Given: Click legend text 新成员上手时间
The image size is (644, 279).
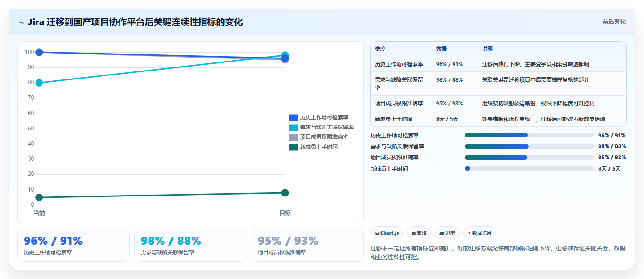Looking at the screenshot, I should point(319,147).
